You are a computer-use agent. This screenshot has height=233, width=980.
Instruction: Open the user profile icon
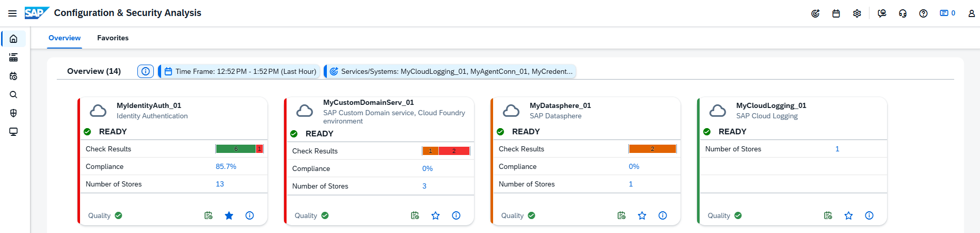coord(971,13)
